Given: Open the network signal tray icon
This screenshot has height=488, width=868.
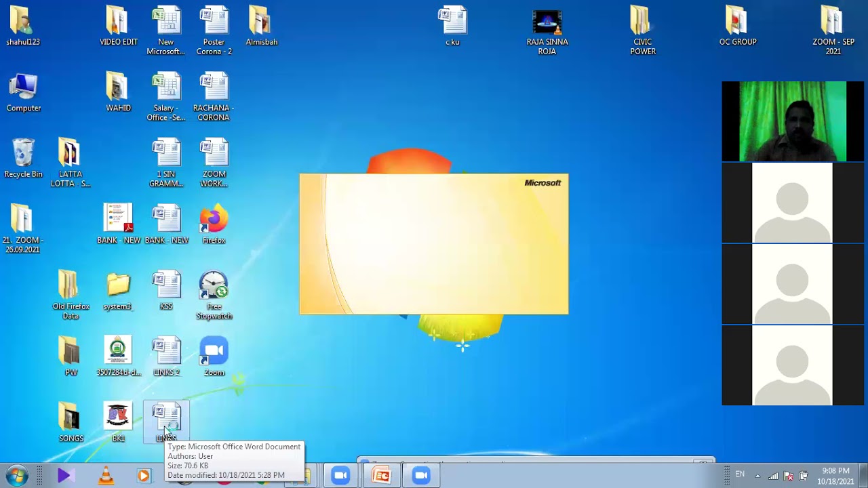Looking at the screenshot, I should point(773,476).
